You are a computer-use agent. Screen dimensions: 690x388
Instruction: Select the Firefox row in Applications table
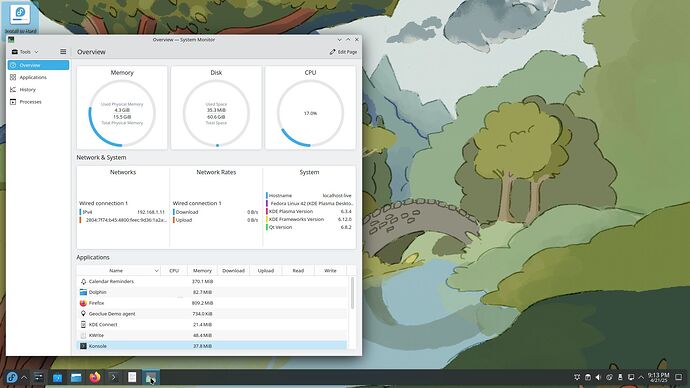tap(212, 303)
